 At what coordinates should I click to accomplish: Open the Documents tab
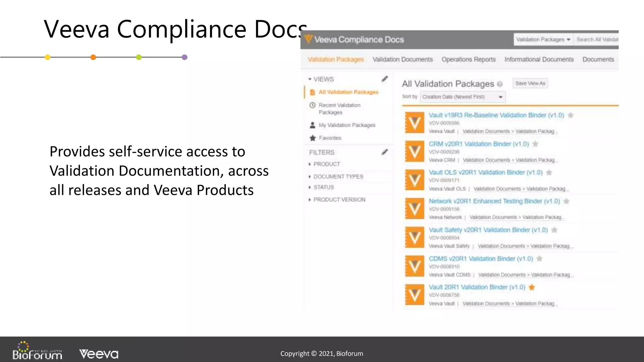click(x=598, y=59)
